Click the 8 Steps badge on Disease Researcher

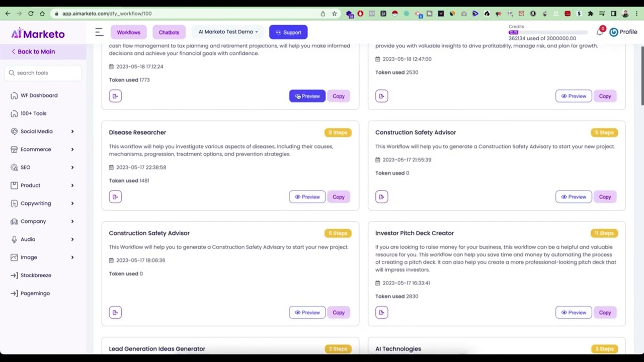338,133
